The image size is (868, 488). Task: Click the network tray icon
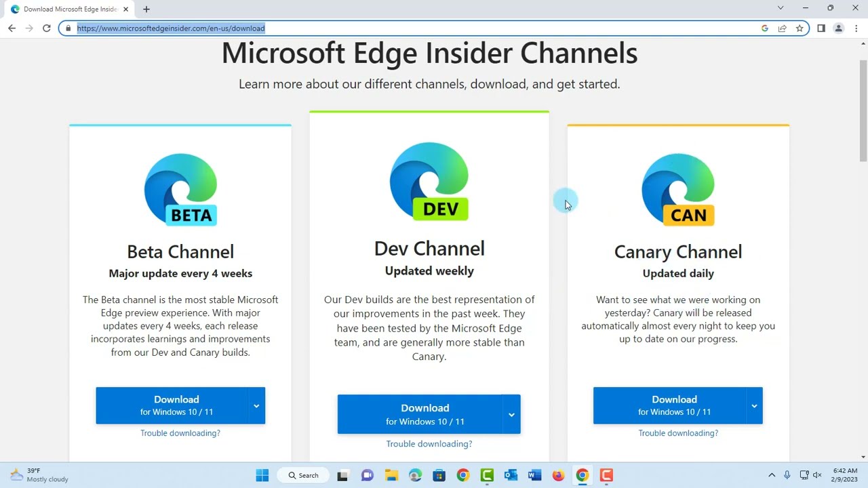click(x=804, y=475)
